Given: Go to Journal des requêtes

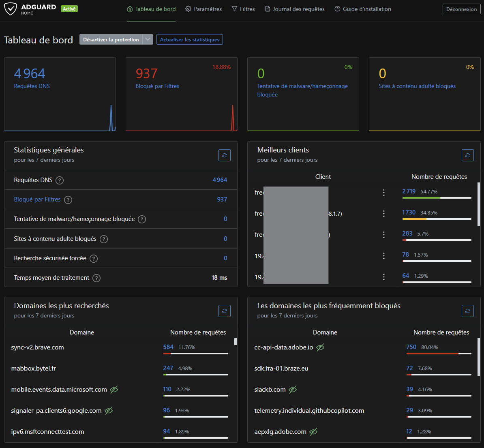Looking at the screenshot, I should coord(295,9).
